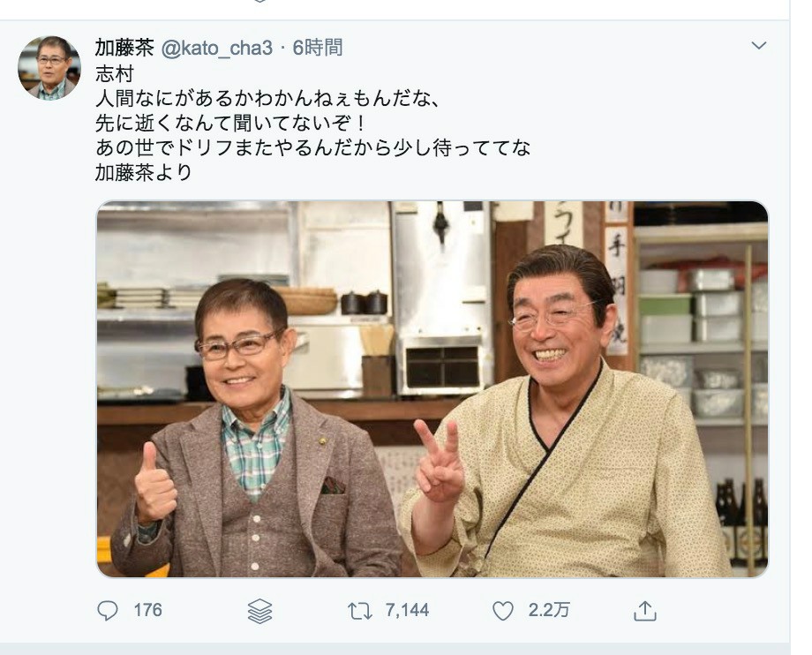Click the line starting 人間なにがあるか
This screenshot has width=812, height=655.
pos(267,98)
